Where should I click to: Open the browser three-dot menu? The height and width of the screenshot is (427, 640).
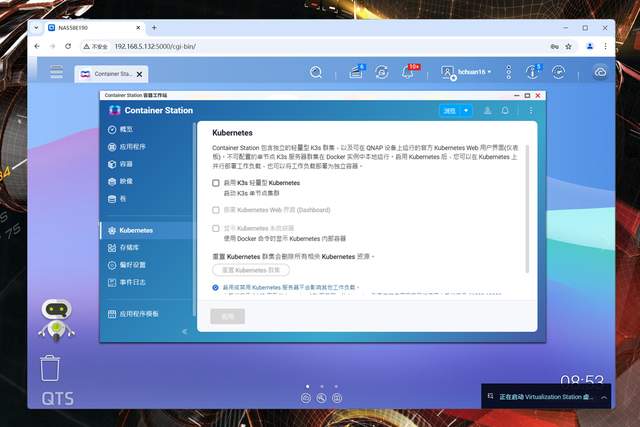[x=606, y=47]
